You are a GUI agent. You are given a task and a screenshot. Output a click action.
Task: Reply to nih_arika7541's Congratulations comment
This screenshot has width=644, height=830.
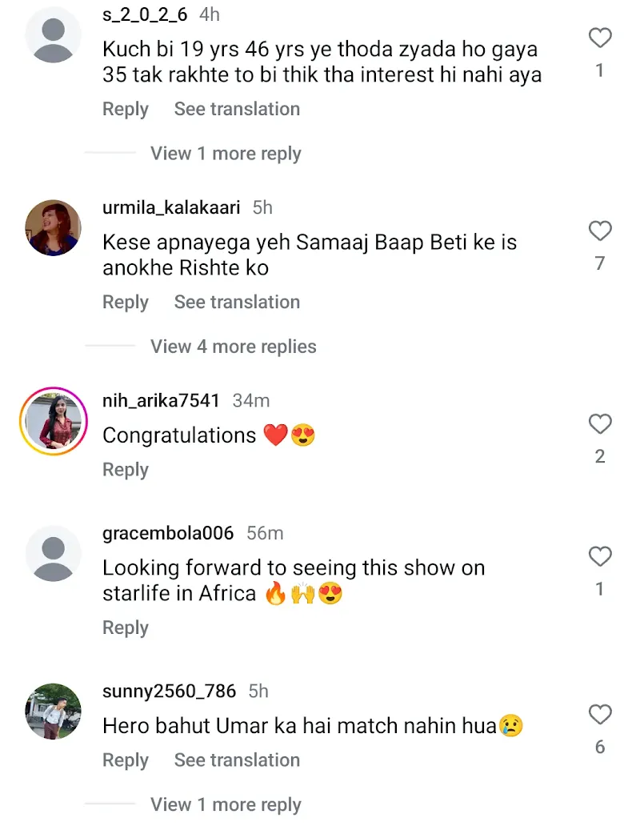[x=126, y=470]
